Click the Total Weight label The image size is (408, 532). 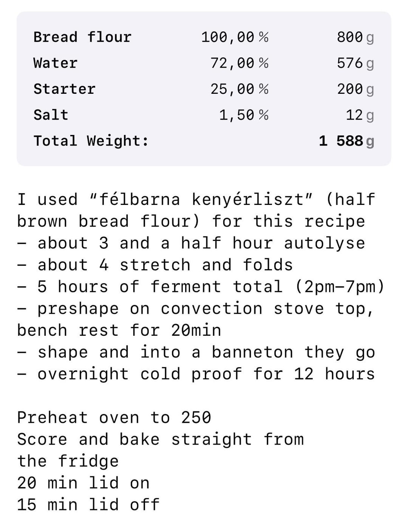click(x=91, y=141)
